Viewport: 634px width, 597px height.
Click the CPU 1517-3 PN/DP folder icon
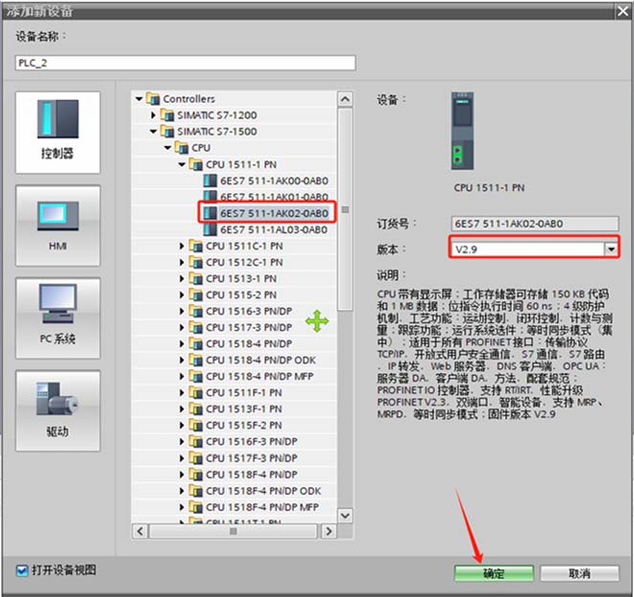tap(196, 327)
